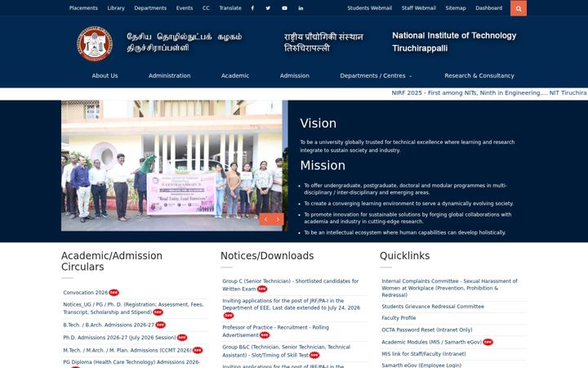Viewport: 588px width, 368px height.
Task: Open Staff Webmail
Action: [x=418, y=8]
